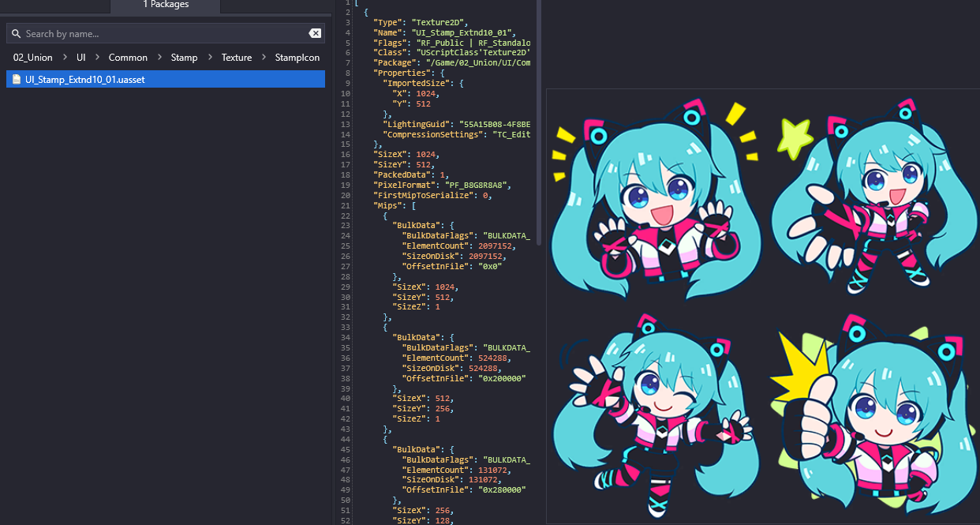Click the "FirstMipToSerialize" line

pyautogui.click(x=432, y=195)
